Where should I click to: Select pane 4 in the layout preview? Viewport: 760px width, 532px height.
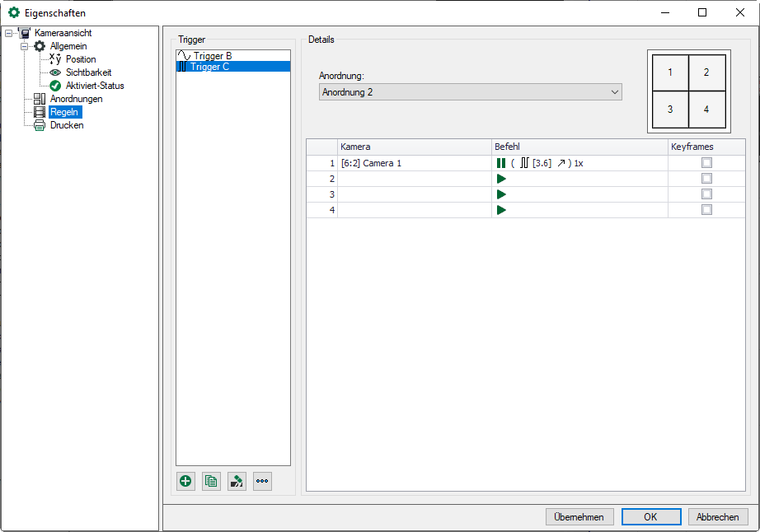pos(707,110)
